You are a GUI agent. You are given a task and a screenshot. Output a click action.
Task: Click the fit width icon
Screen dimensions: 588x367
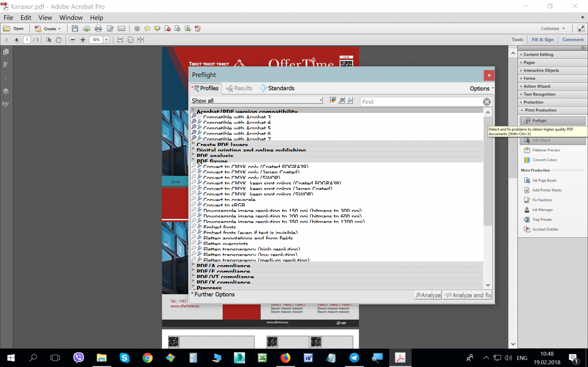pos(120,40)
